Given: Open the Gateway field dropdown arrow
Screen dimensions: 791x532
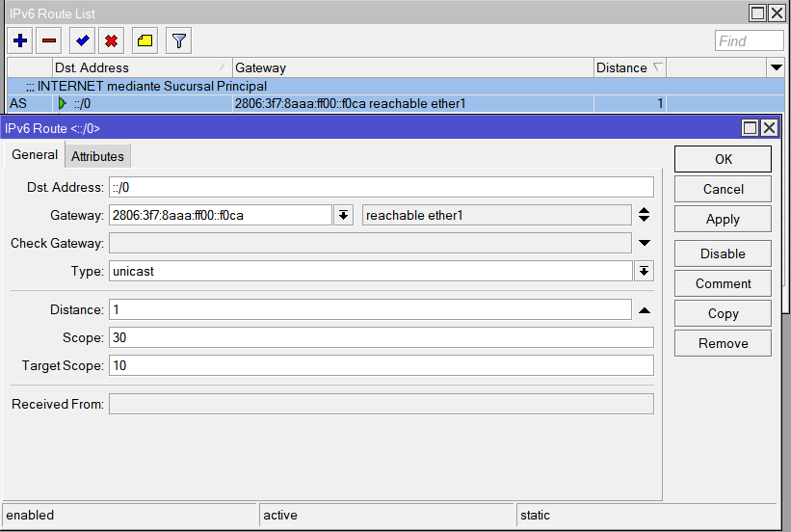Looking at the screenshot, I should point(343,215).
